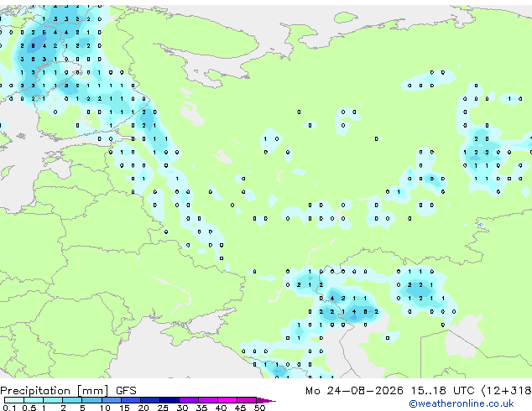The width and height of the screenshot is (532, 411).
Task: Click the 'Precipitation [mm]' title text
Action: 55,391
